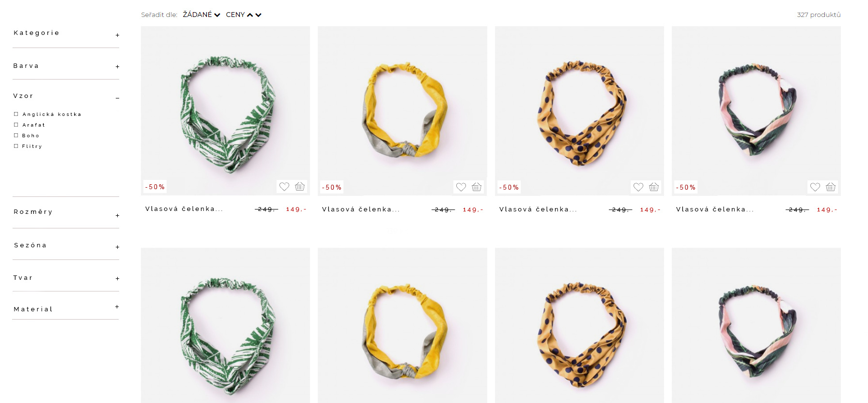
Task: Open the first Vlasová čelenka product link
Action: (184, 209)
